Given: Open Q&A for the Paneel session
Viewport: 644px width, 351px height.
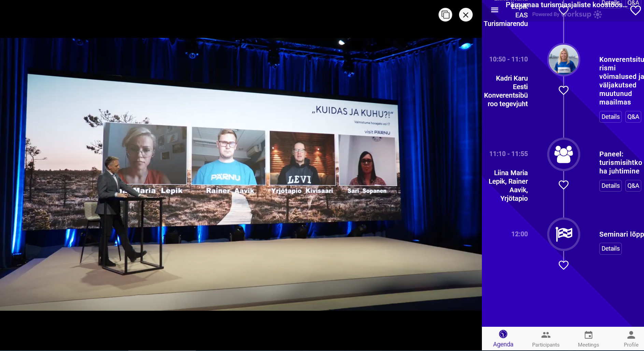Looking at the screenshot, I should tap(633, 186).
